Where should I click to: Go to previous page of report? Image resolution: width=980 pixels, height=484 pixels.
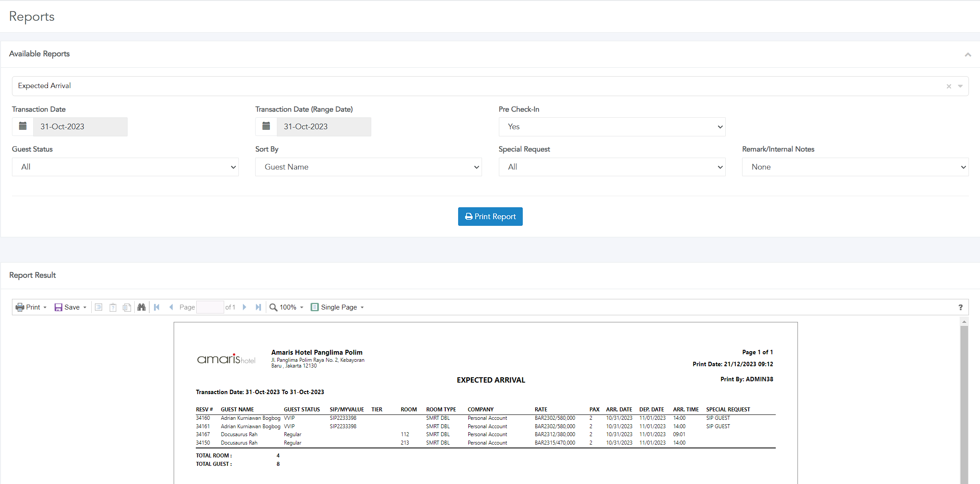click(x=171, y=307)
